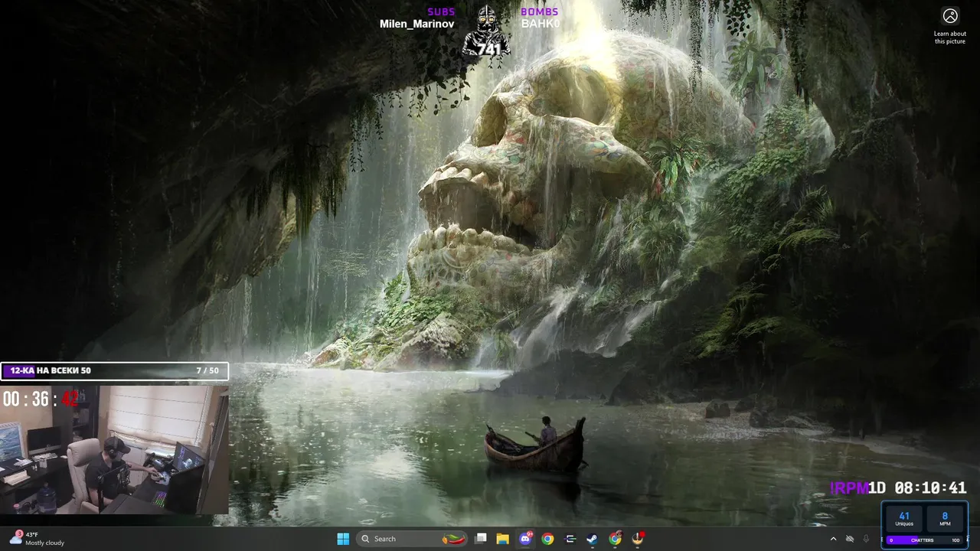The height and width of the screenshot is (551, 980).
Task: Click the "!RPM" purple label
Action: [x=849, y=488]
